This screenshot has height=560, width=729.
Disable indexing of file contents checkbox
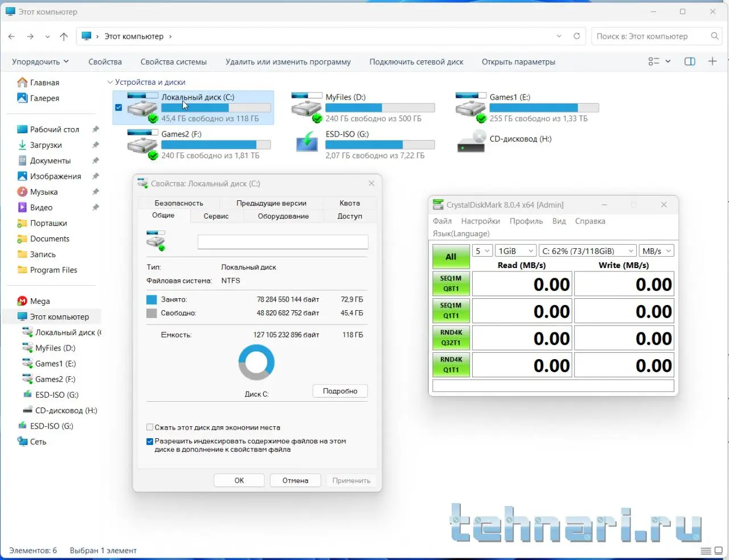(x=150, y=441)
